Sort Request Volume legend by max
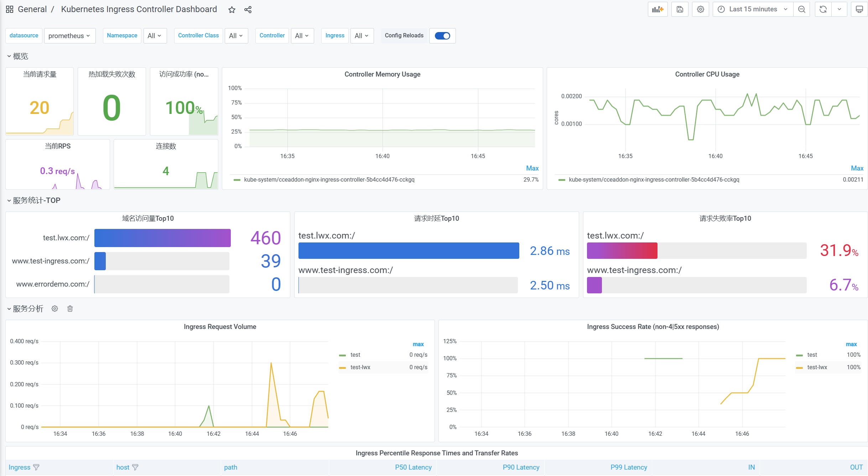The width and height of the screenshot is (868, 476). pos(418,344)
